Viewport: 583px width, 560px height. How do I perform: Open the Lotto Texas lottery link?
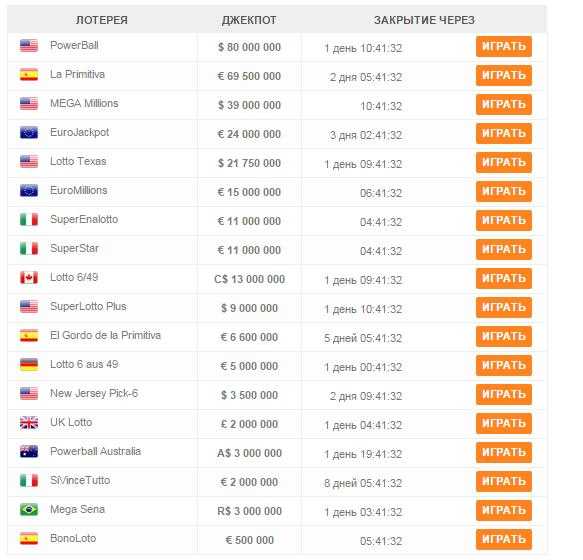tap(78, 161)
